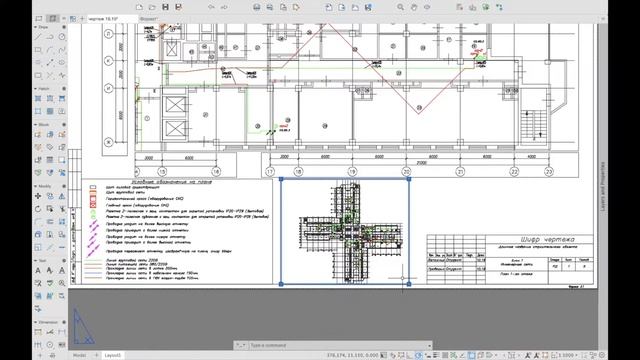Collapse the Modify tool set section

(x=36, y=186)
